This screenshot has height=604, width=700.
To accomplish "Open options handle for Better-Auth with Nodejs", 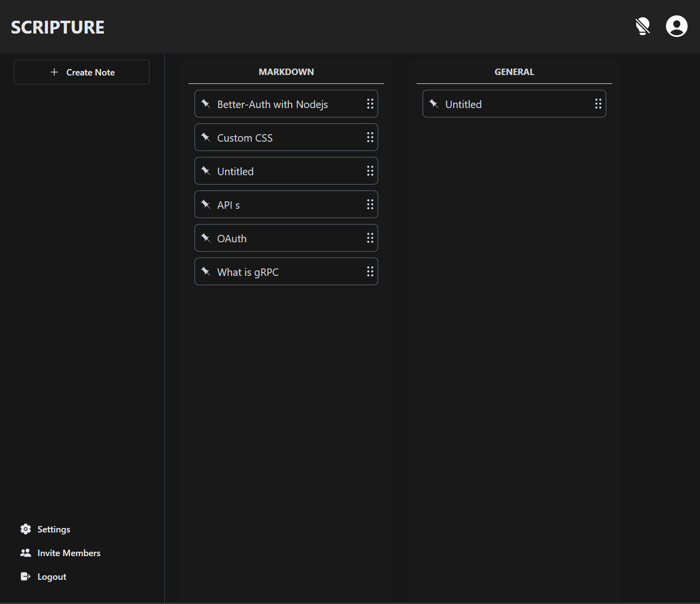I will (x=370, y=104).
